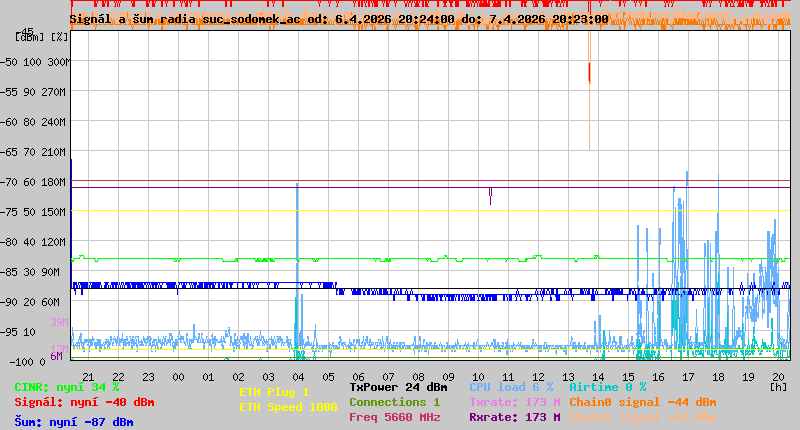This screenshot has height=430, width=800.
Task: Click the 'Chain1 signal -43 dBm' legend label
Action: 643,417
